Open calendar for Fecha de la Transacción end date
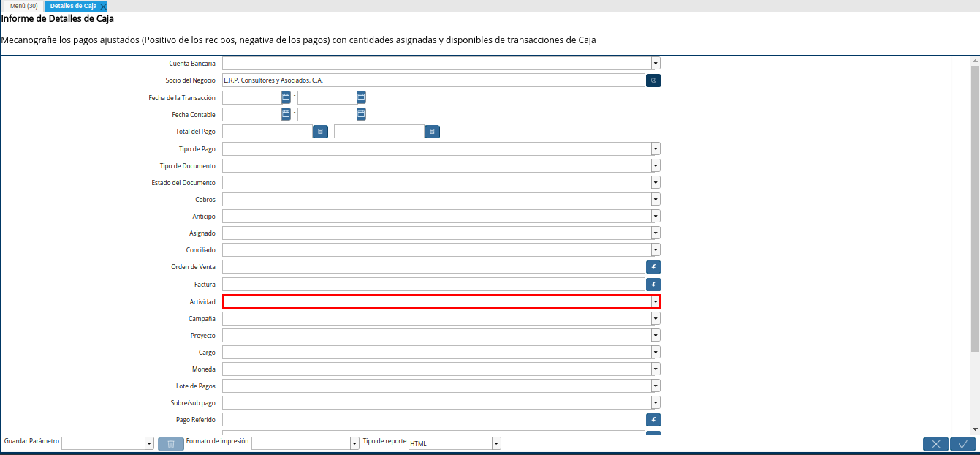Viewport: 980px width, 455px height. [x=360, y=97]
